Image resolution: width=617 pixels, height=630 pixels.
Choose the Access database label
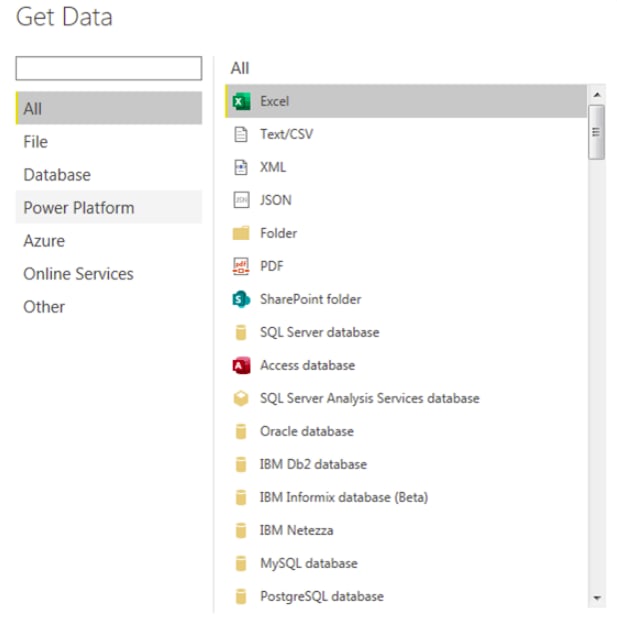coord(308,365)
